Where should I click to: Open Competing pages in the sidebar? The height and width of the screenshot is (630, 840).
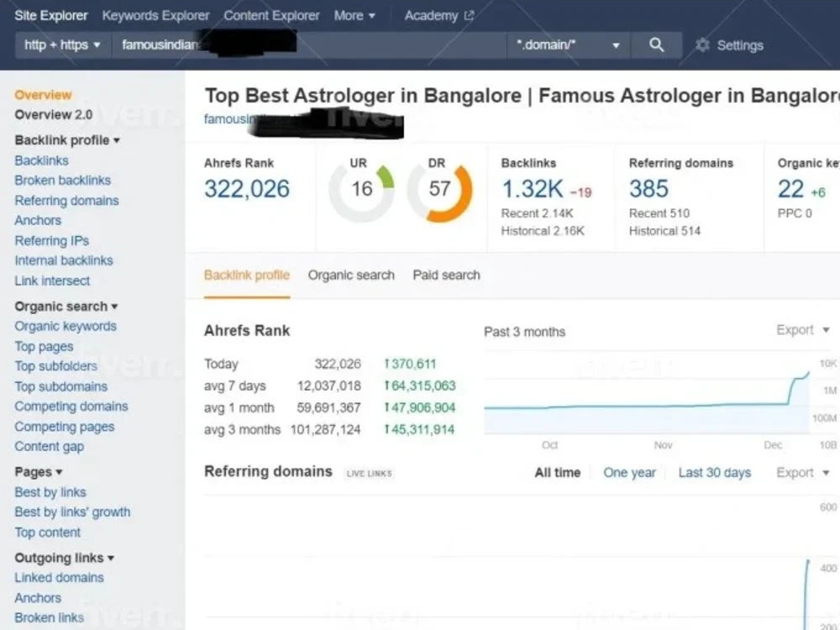click(65, 427)
